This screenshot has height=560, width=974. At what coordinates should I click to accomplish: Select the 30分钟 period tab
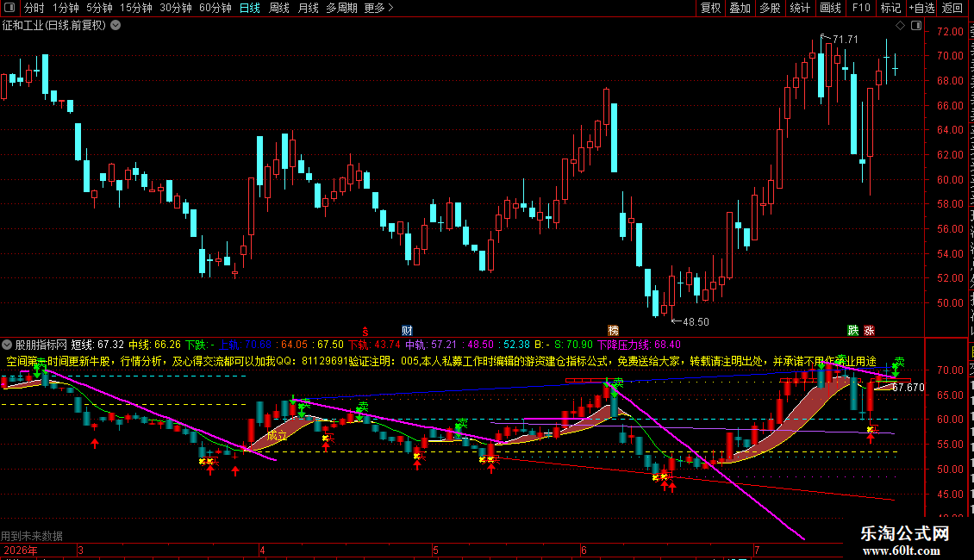[176, 8]
